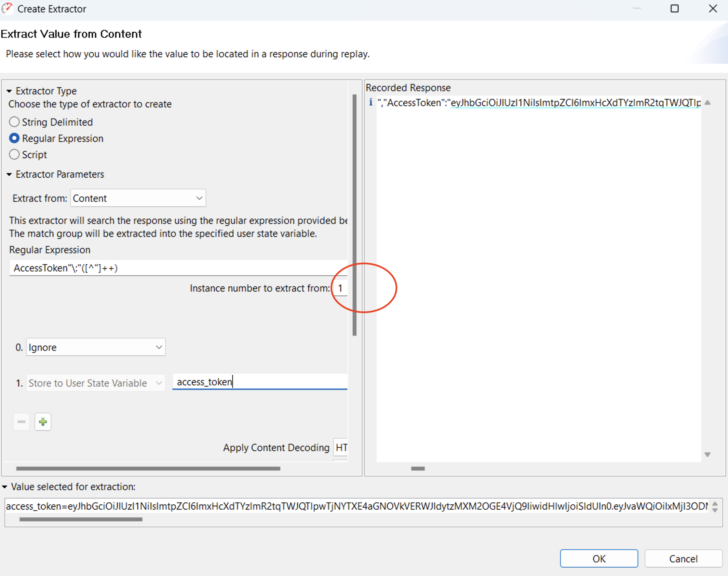
Task: Collapse the Extractor Type section
Action: click(x=9, y=91)
